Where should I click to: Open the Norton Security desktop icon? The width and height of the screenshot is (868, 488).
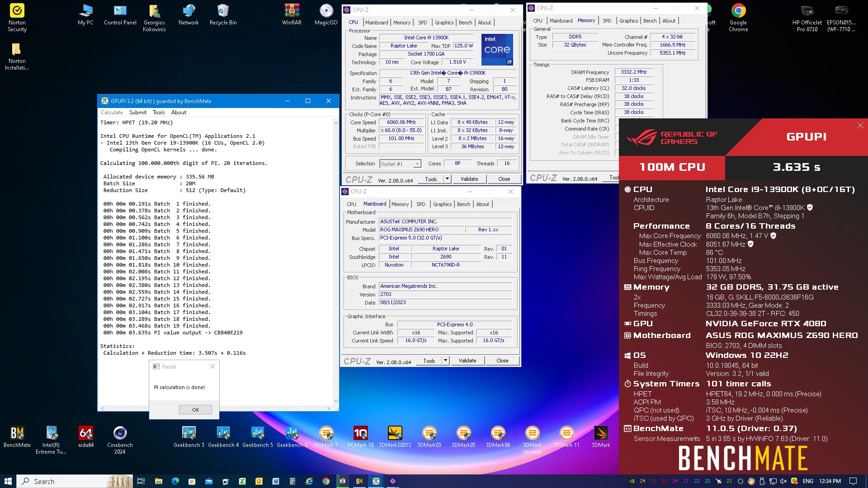[x=17, y=18]
